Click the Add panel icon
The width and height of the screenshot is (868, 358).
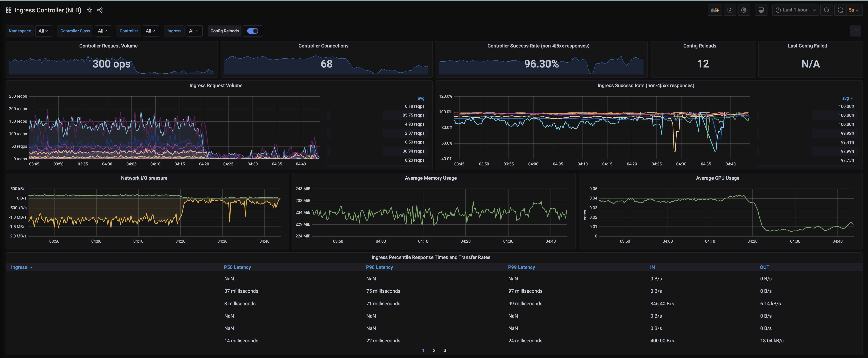(715, 10)
